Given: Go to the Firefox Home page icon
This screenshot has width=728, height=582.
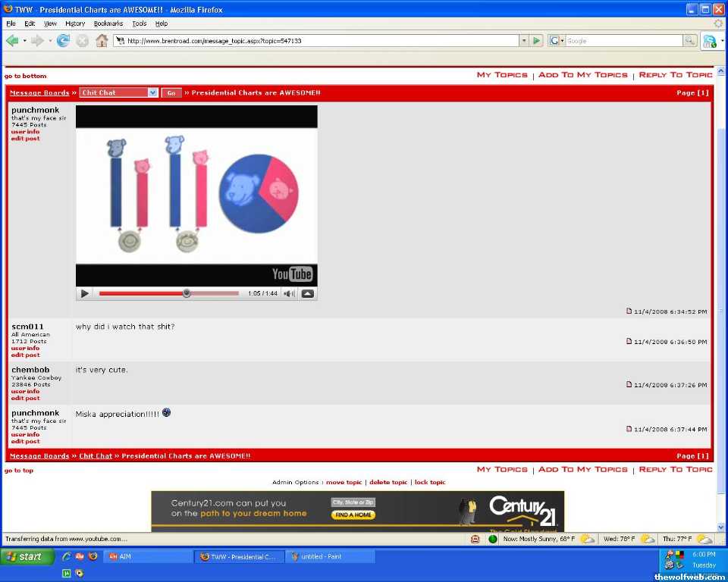Looking at the screenshot, I should click(102, 41).
